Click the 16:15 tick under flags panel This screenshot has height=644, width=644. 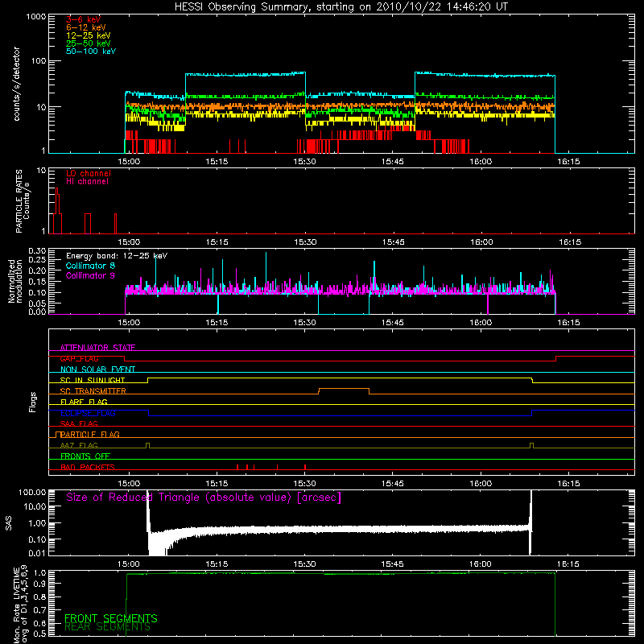pos(568,484)
